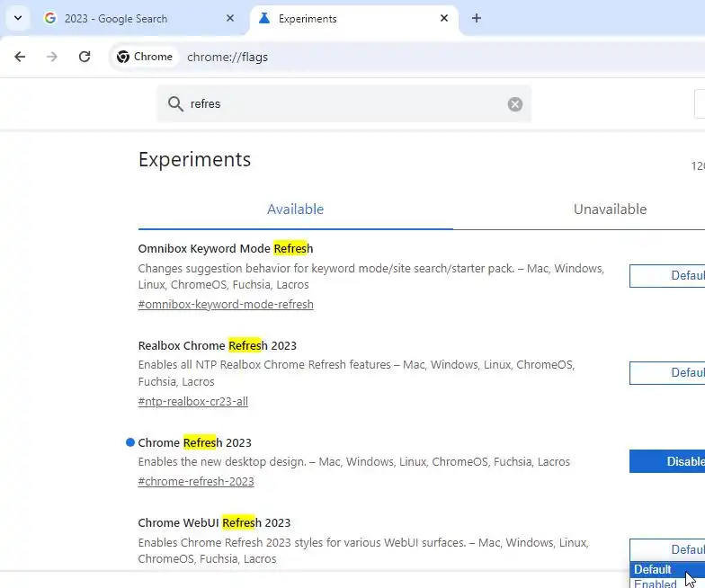705x588 pixels.
Task: Open Omnibox Keyword Mode Refresh dropdown
Action: click(x=667, y=275)
